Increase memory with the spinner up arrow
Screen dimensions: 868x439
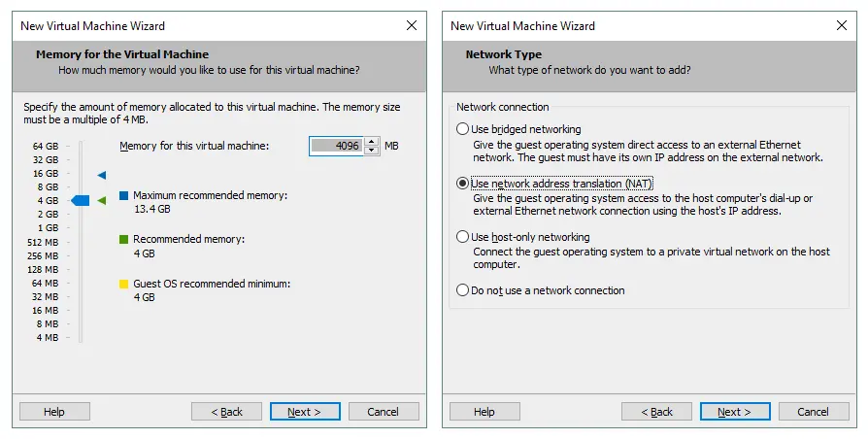(370, 142)
